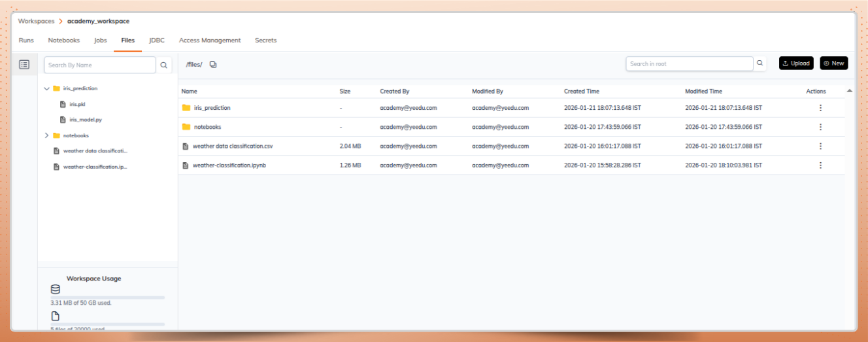Toggle the file tree sidebar panel icon
868x342 pixels.
pyautogui.click(x=24, y=64)
